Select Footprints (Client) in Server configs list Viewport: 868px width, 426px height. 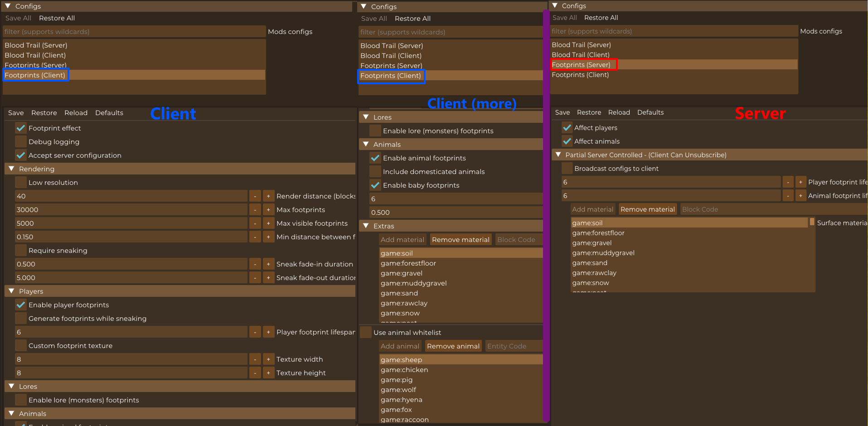(674, 75)
